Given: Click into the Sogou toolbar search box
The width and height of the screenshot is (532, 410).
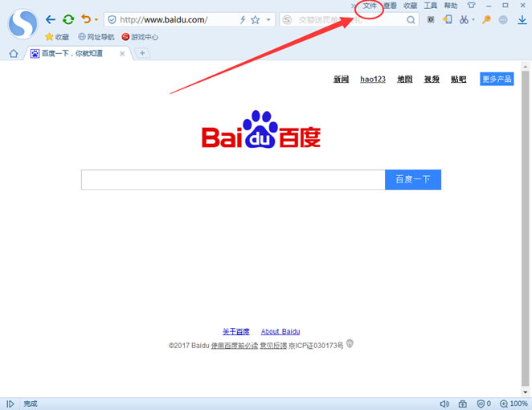Looking at the screenshot, I should click(x=350, y=19).
